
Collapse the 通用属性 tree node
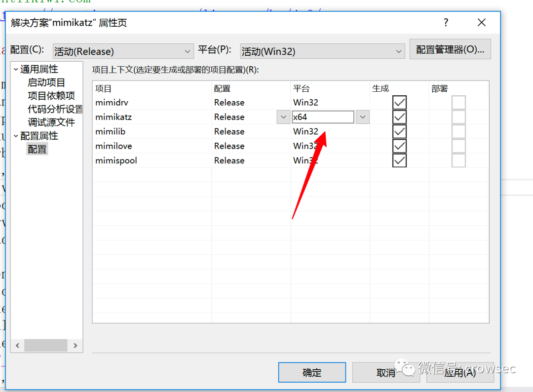pos(16,69)
